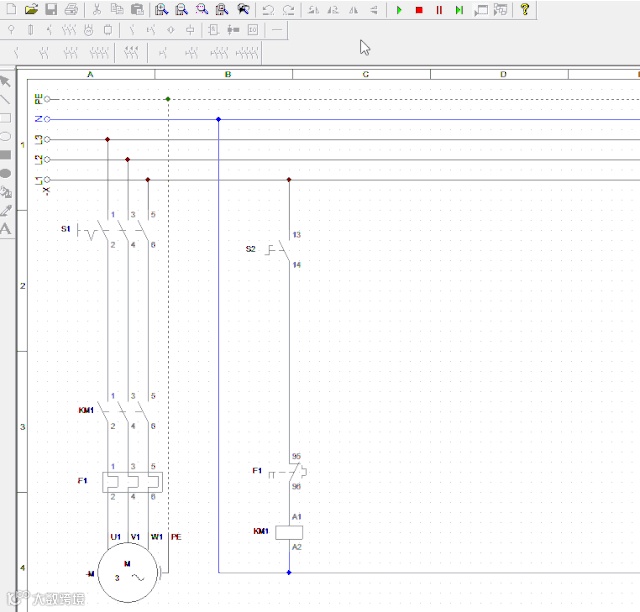Image resolution: width=640 pixels, height=612 pixels.
Task: Stop simulation with the red square button
Action: (x=419, y=10)
